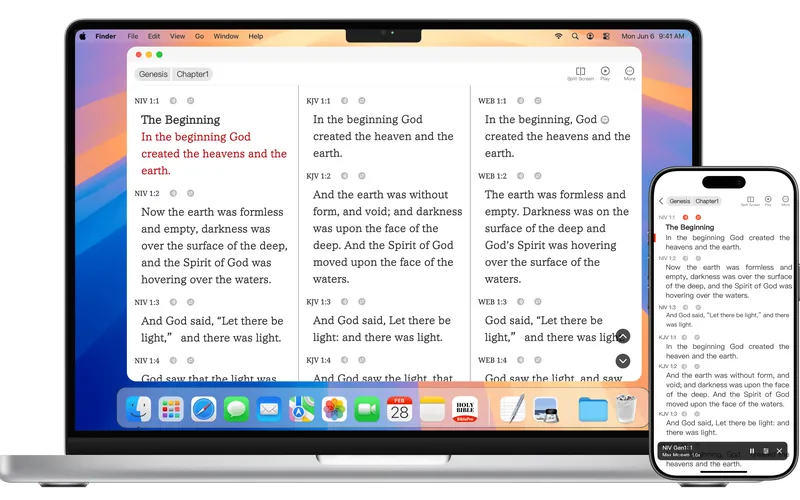Click the first round icon beside NIV 1:2 on Mac
The height and width of the screenshot is (500, 800).
(173, 193)
